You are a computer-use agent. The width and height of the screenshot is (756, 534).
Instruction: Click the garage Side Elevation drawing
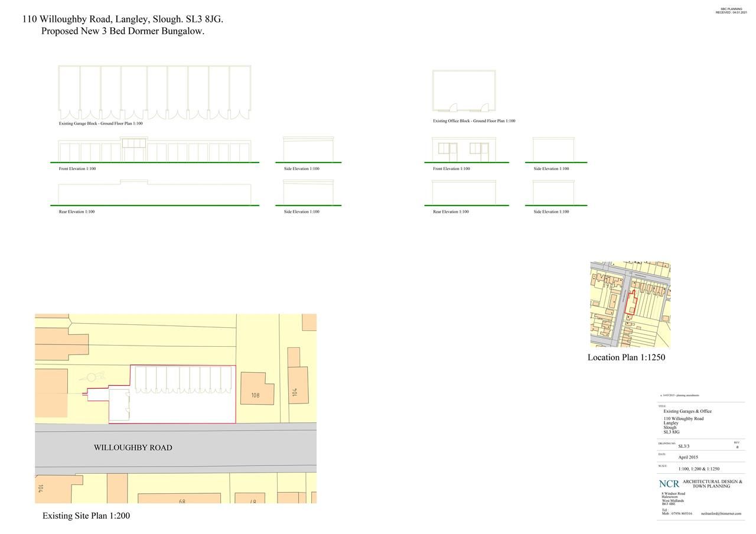coord(308,149)
